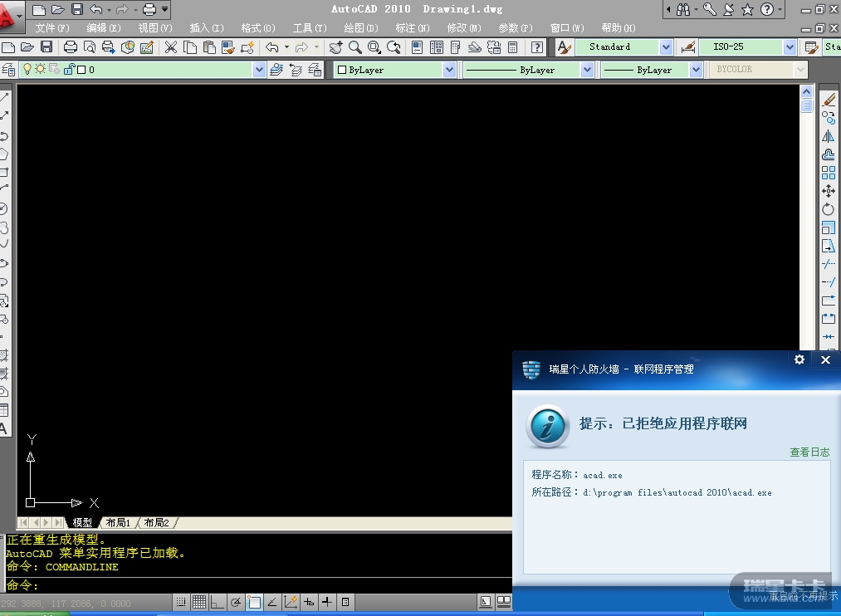Image resolution: width=841 pixels, height=616 pixels.
Task: Open the 视图(V) menu
Action: point(155,28)
